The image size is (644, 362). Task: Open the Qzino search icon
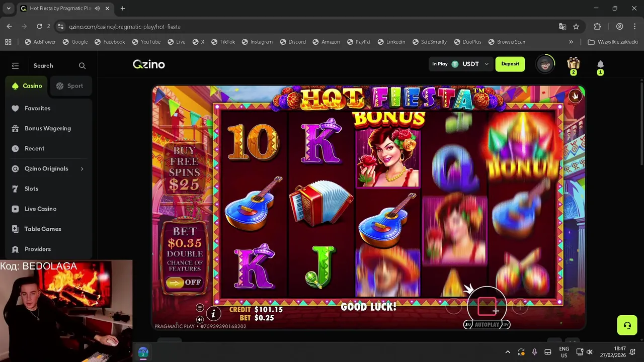pyautogui.click(x=82, y=66)
